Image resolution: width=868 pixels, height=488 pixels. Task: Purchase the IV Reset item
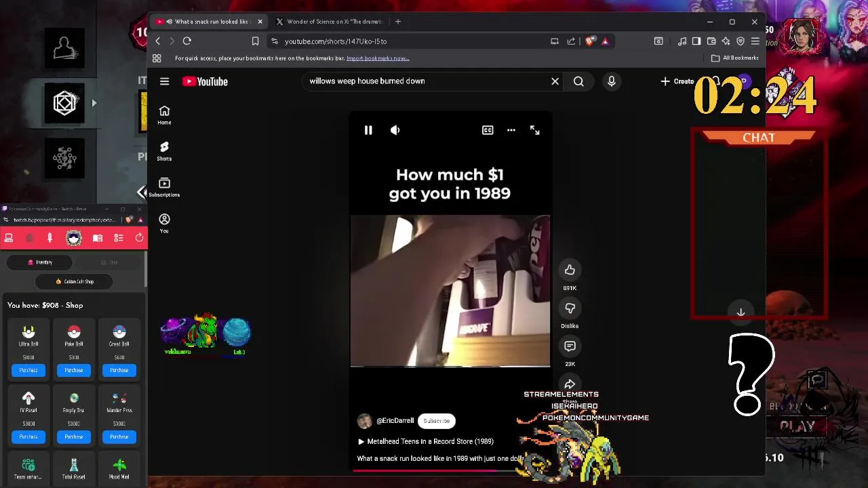tap(28, 436)
